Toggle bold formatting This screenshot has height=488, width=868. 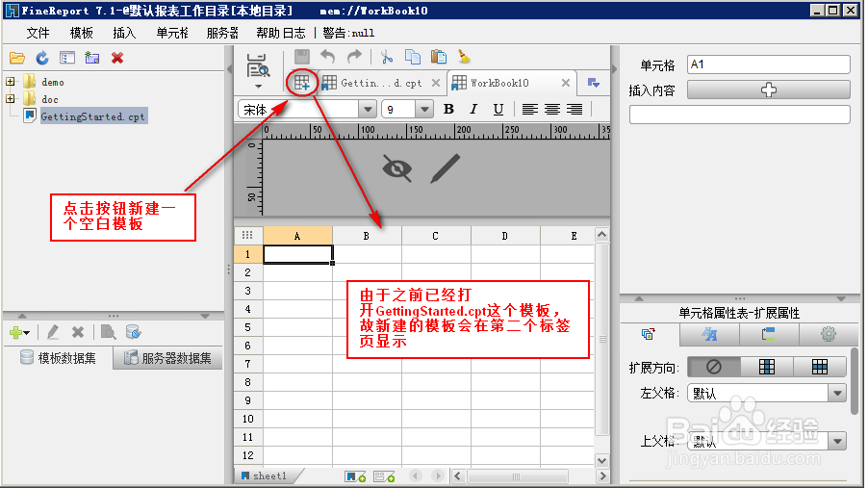pyautogui.click(x=449, y=109)
